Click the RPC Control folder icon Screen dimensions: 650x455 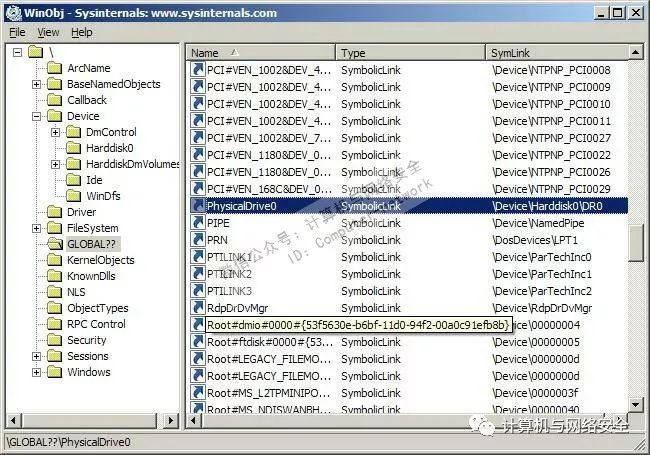(x=54, y=324)
